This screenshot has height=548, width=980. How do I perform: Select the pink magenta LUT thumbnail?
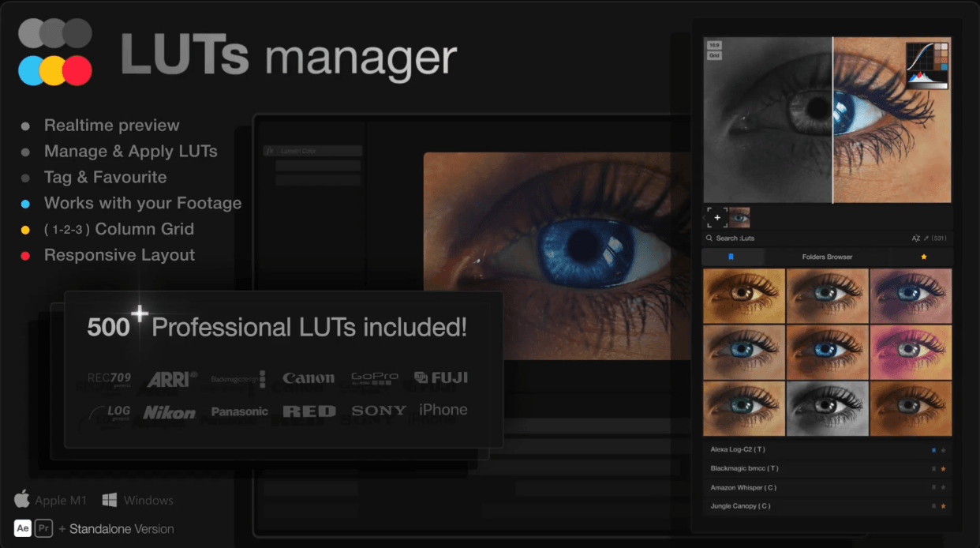[911, 352]
